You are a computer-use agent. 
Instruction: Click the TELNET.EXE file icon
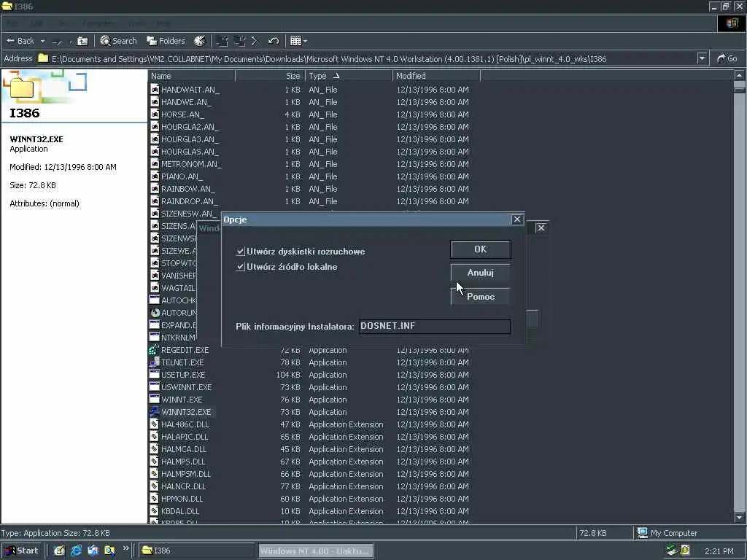[155, 362]
